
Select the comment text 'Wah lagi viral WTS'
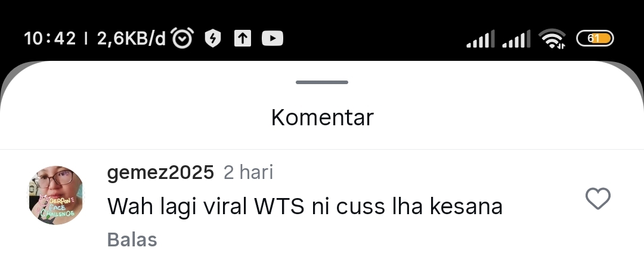pos(206,206)
